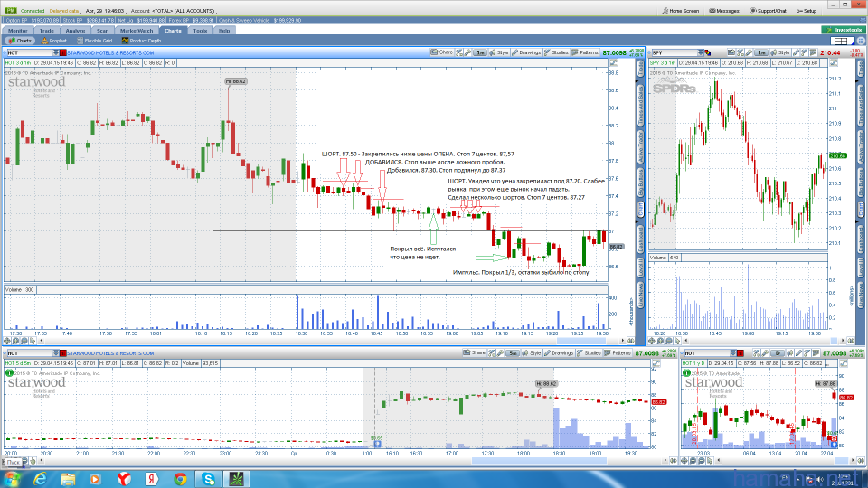Click red clipboard icon beside top HOT symbol
868x488 pixels.
pyautogui.click(x=62, y=52)
